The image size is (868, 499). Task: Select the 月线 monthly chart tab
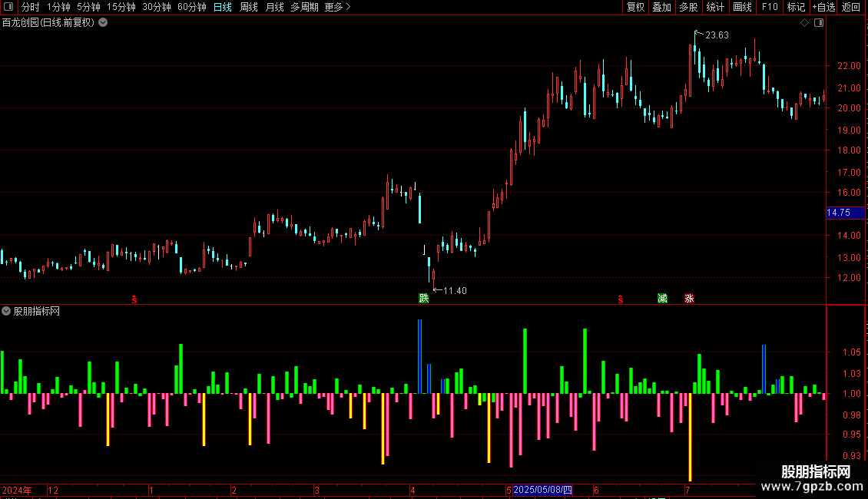point(274,7)
